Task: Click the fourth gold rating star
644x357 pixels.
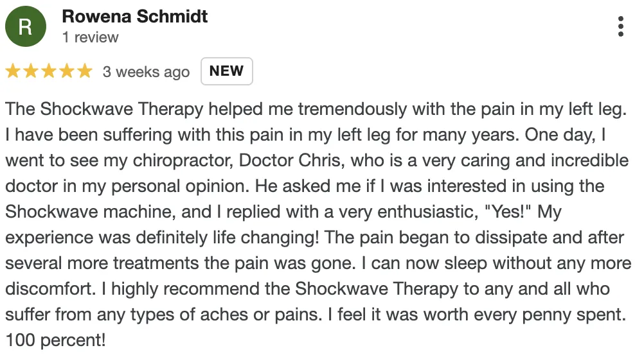Action: click(67, 71)
